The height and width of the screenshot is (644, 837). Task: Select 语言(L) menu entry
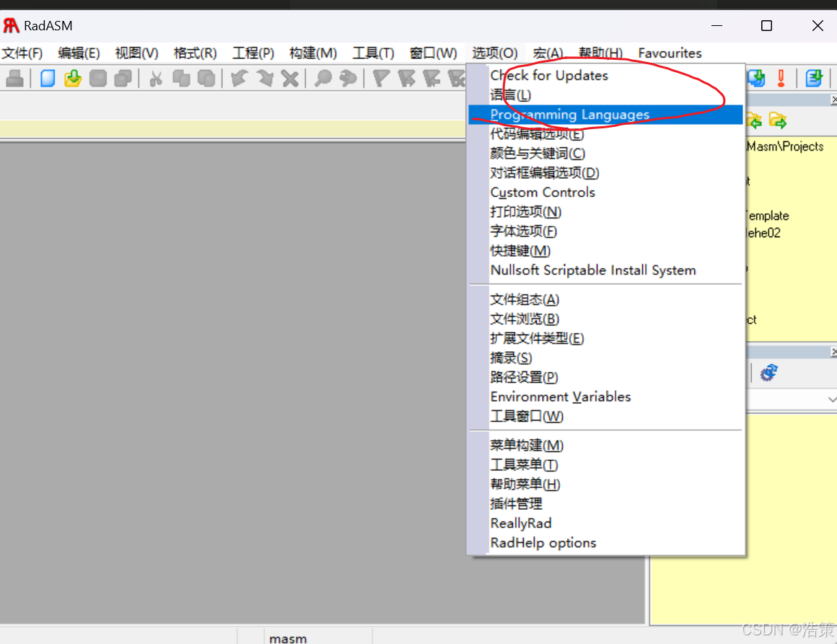(605, 95)
